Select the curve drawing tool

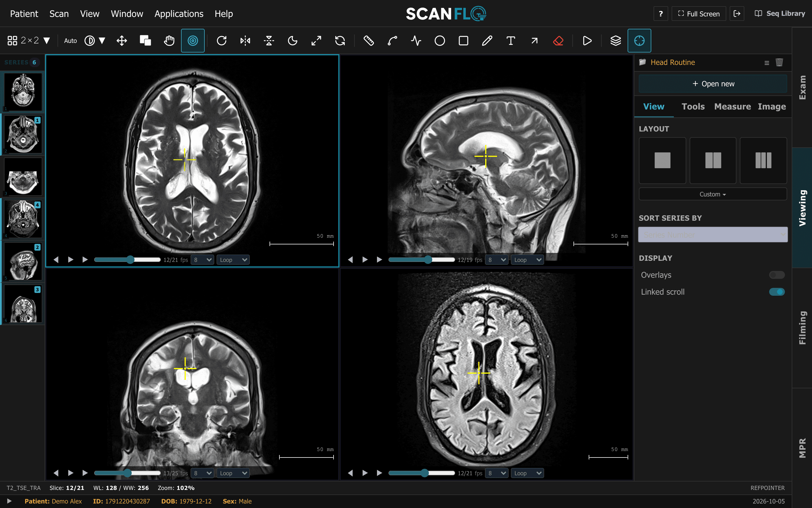pos(392,41)
